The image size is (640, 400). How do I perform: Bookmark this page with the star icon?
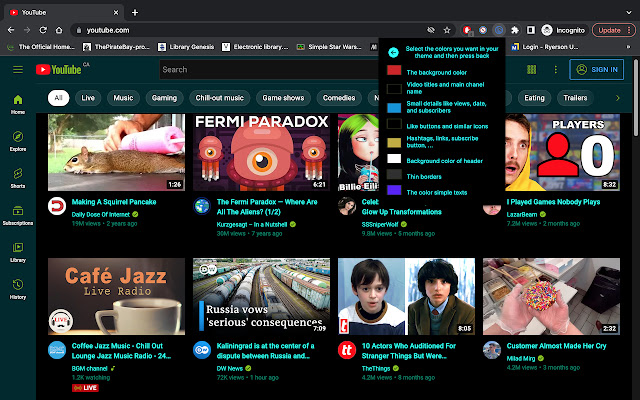[x=447, y=30]
